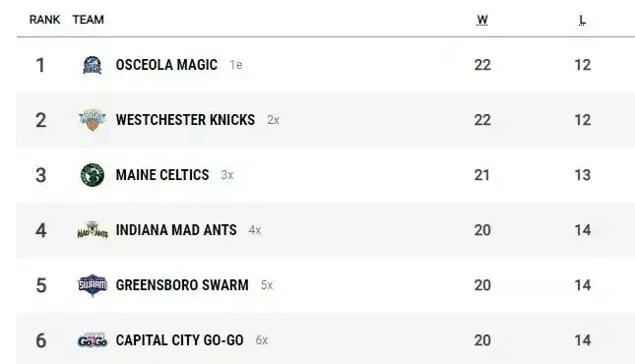Screen dimensions: 635x364
Task: Open the Maine Celtics team link
Action: coord(162,175)
